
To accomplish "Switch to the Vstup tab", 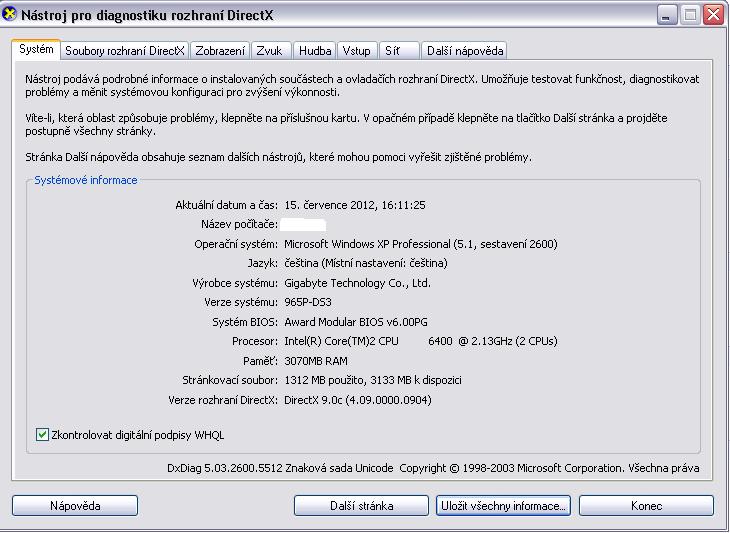I will point(357,51).
